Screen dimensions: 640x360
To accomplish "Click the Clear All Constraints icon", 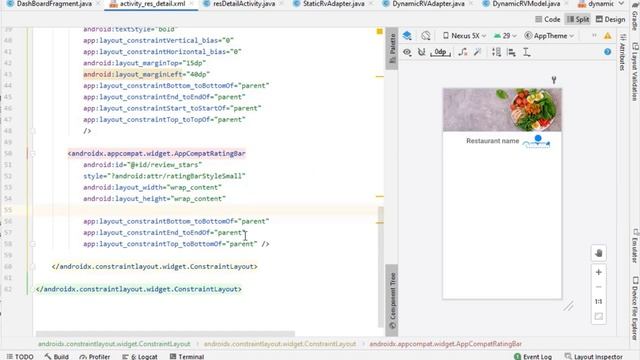I will [462, 52].
